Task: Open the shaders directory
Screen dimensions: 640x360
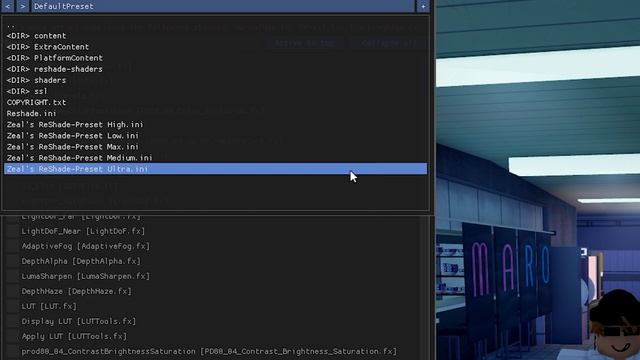Action: click(x=216, y=80)
